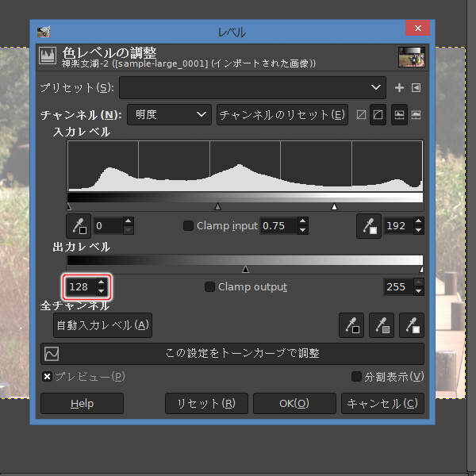Viewport: 476px width, 476px height.
Task: Click この設定をトーンカーブで調整 button
Action: pos(232,354)
